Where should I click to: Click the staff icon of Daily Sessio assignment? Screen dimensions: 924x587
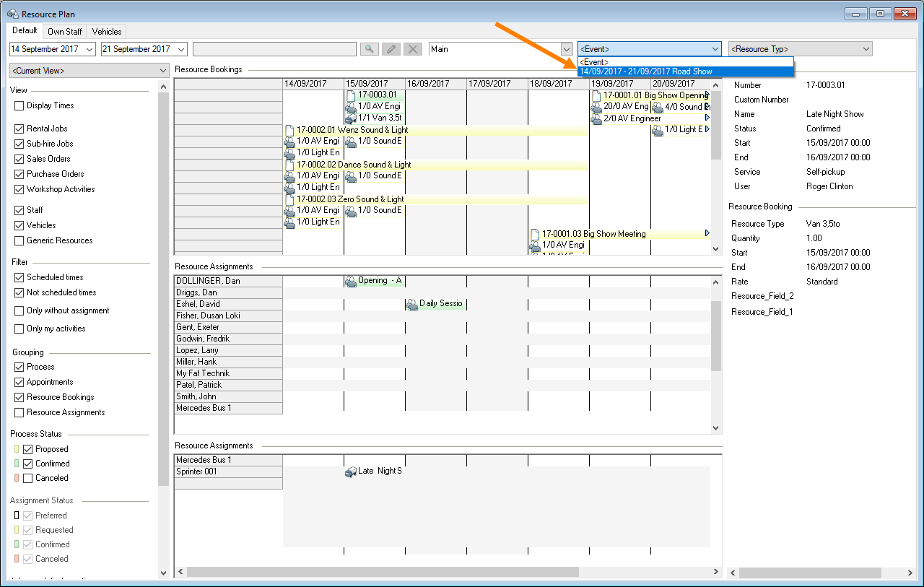click(x=412, y=304)
